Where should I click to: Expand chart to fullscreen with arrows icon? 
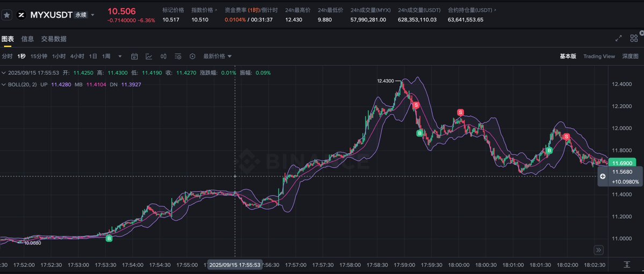coord(619,39)
